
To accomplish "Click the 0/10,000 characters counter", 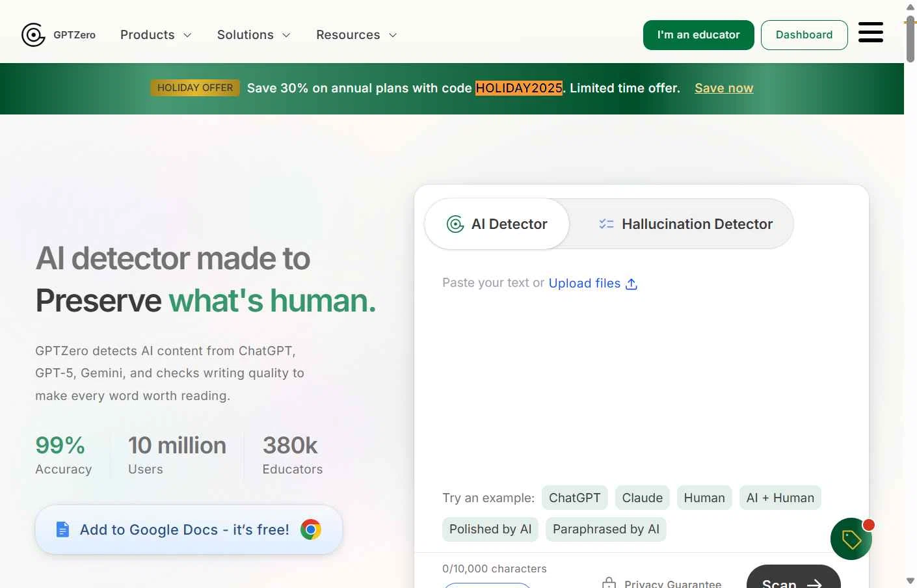I will pos(494,568).
